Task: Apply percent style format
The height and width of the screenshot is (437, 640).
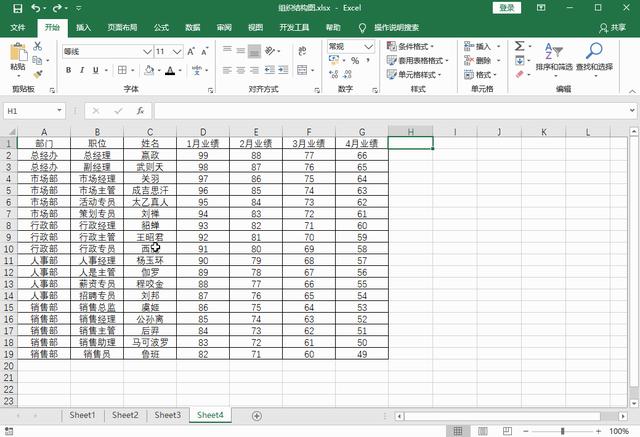Action: point(355,60)
